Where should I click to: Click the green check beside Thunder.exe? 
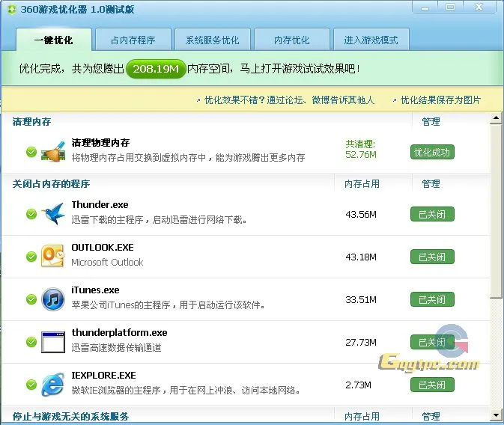(x=31, y=214)
